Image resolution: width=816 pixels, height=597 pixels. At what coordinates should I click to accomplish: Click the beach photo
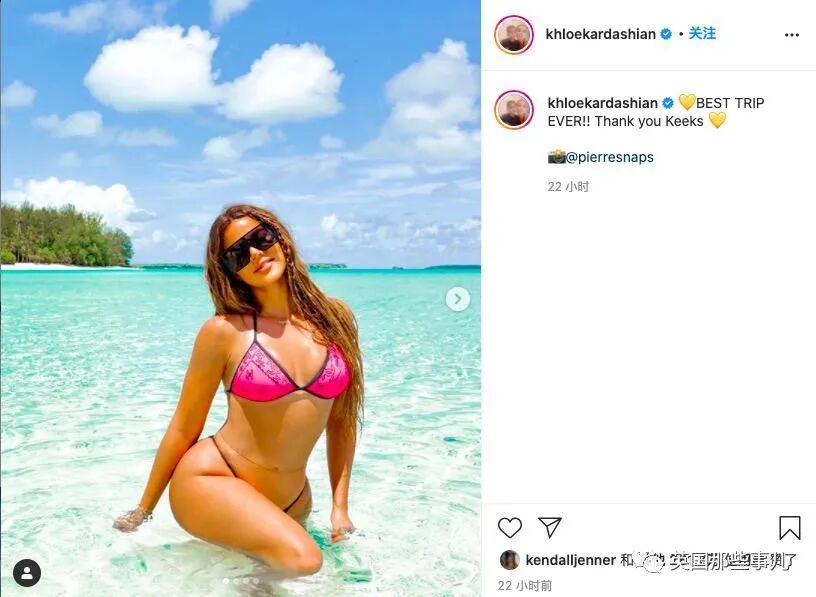click(240, 298)
